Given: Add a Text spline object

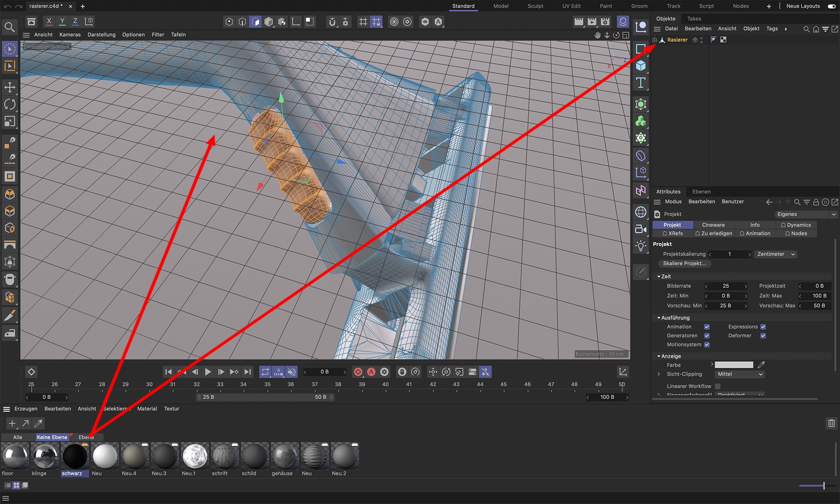Looking at the screenshot, I should point(640,83).
